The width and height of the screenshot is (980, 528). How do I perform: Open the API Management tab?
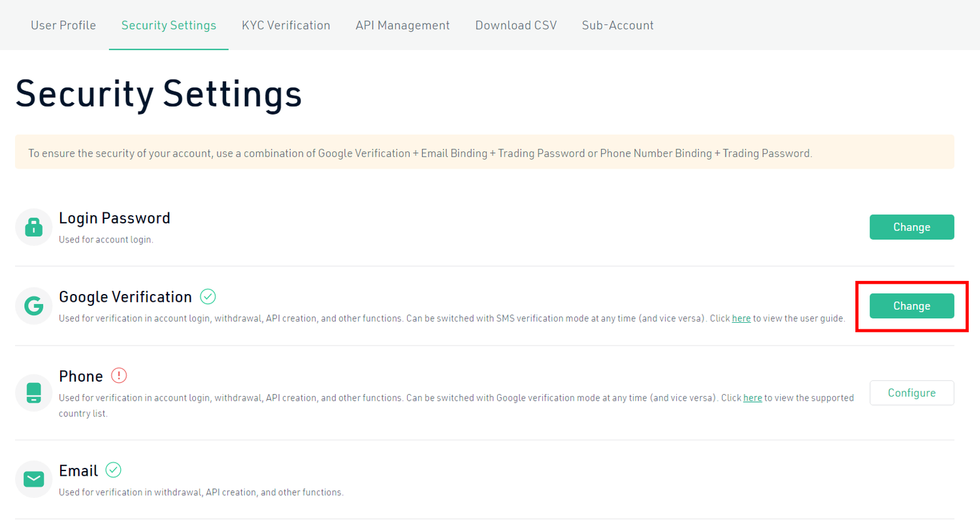(x=402, y=25)
